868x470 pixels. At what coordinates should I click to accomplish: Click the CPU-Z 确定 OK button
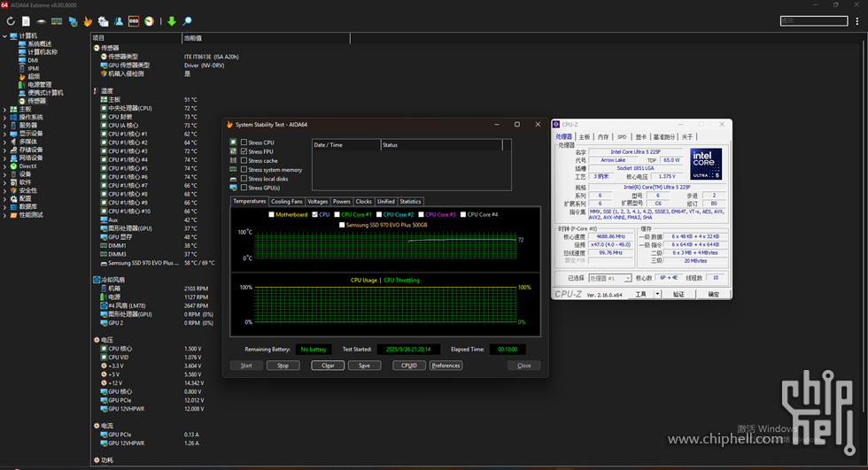pyautogui.click(x=714, y=294)
